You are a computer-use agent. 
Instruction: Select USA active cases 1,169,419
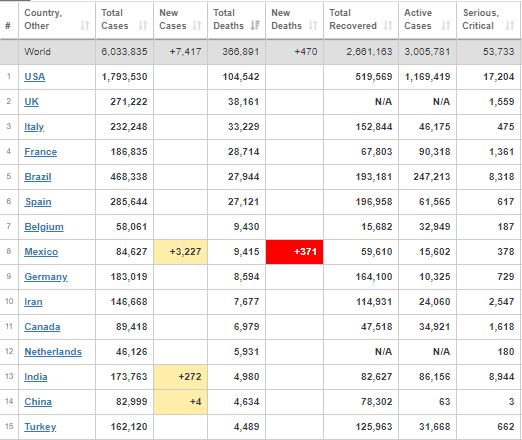[427, 77]
